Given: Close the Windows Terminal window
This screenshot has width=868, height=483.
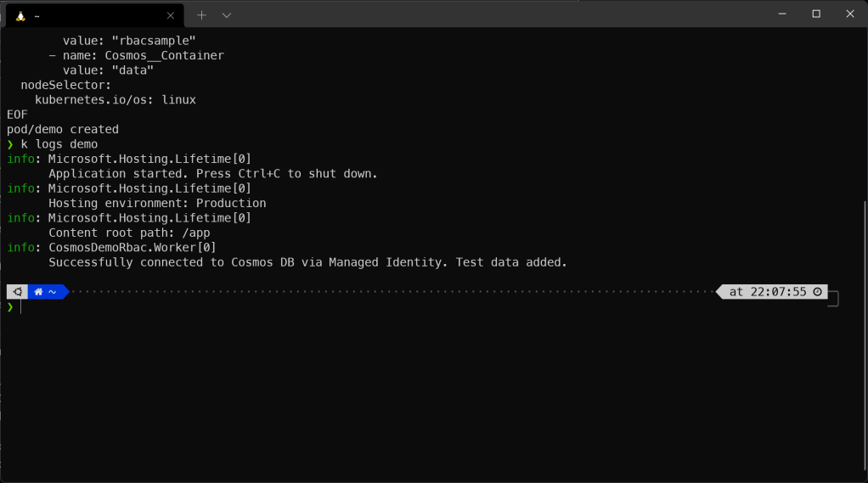Looking at the screenshot, I should (849, 14).
